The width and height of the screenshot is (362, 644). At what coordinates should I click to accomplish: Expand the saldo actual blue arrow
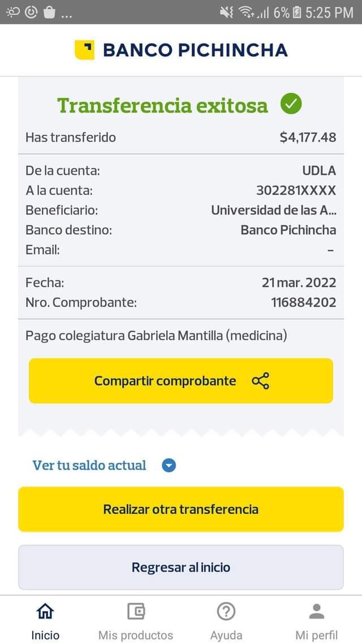click(169, 465)
